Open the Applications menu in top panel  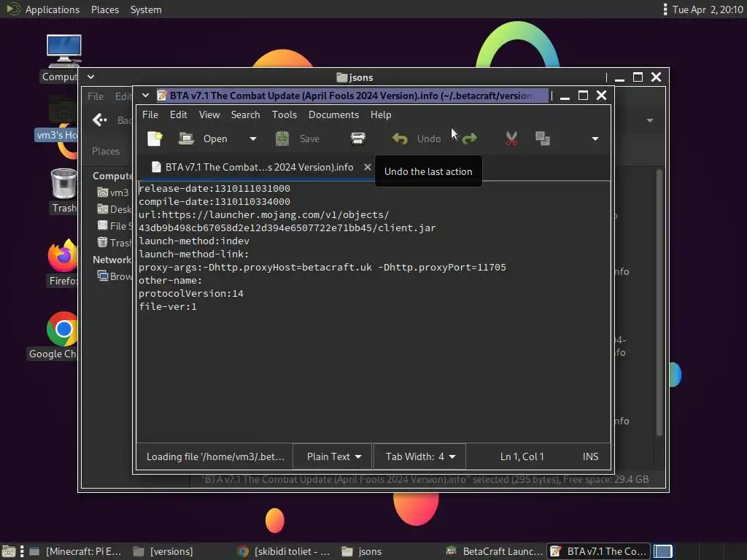pos(53,9)
